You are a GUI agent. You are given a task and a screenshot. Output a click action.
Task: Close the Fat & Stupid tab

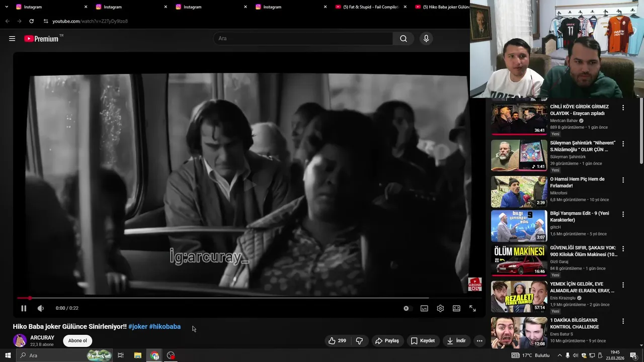[405, 7]
